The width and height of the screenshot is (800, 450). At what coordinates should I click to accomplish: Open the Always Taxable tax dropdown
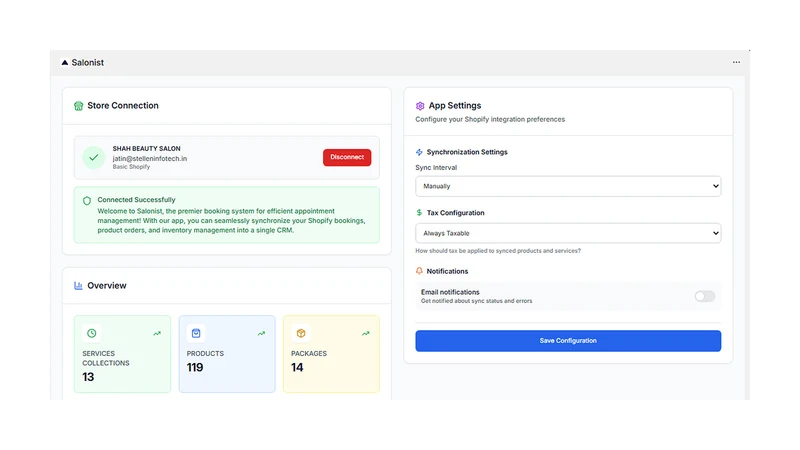[x=568, y=233]
